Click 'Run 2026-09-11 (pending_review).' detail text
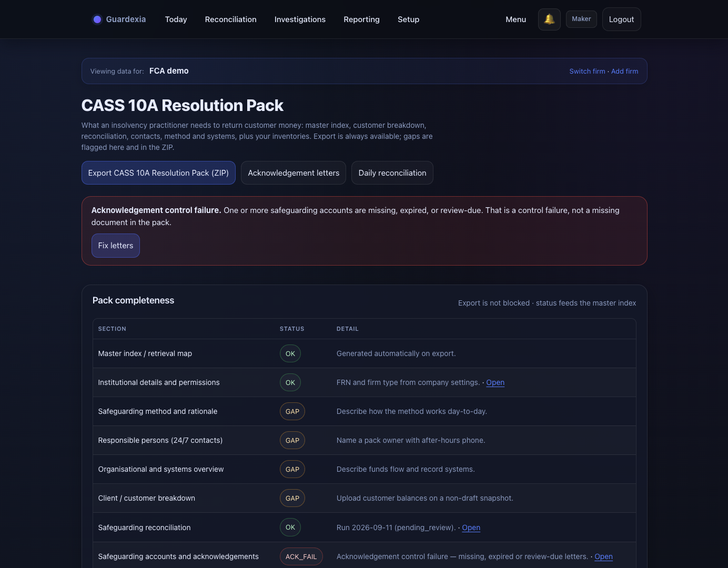The height and width of the screenshot is (568, 728). [x=396, y=528]
